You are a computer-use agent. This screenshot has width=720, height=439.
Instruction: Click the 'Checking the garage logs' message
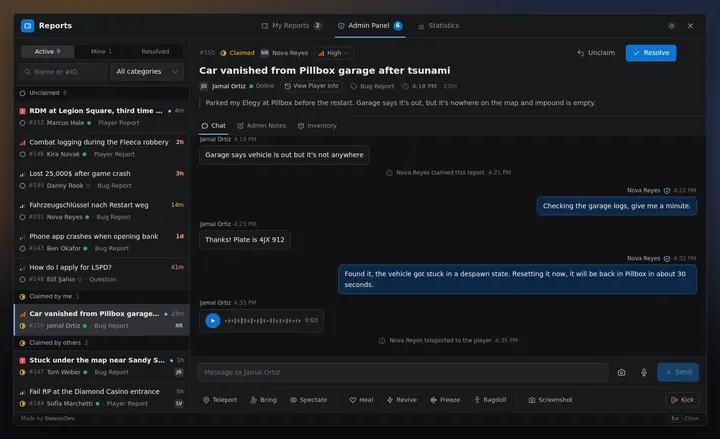point(617,206)
